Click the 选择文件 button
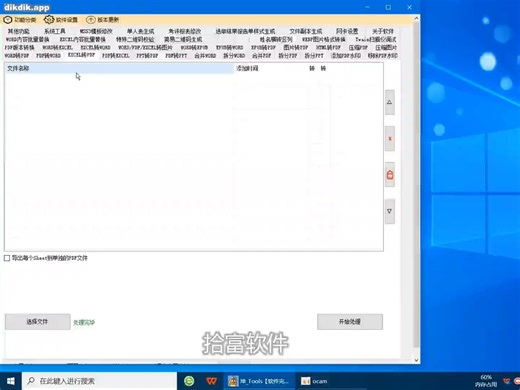 (x=37, y=322)
